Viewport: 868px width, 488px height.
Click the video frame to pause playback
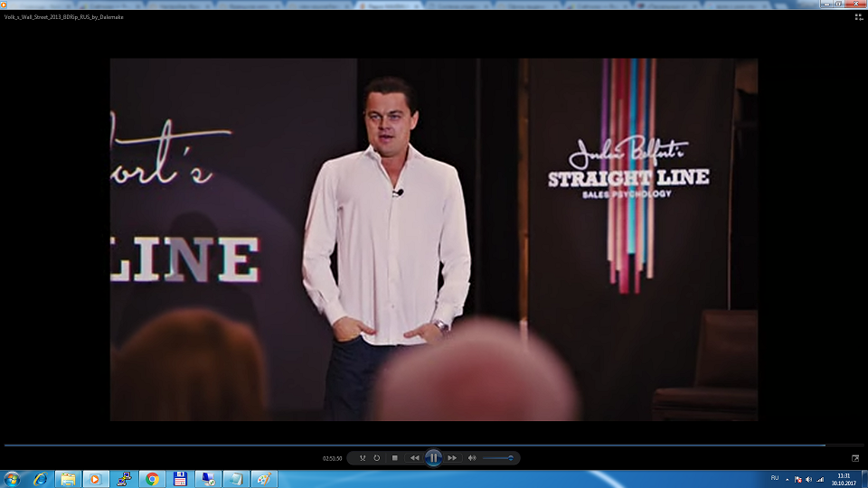click(433, 239)
